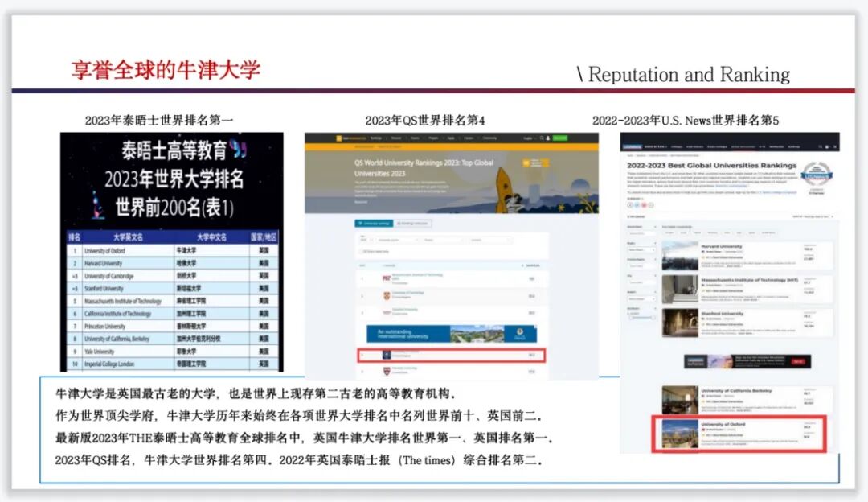The image size is (868, 502).
Task: Click the MIT campus thumbnail in U.S. News
Action: [680, 290]
